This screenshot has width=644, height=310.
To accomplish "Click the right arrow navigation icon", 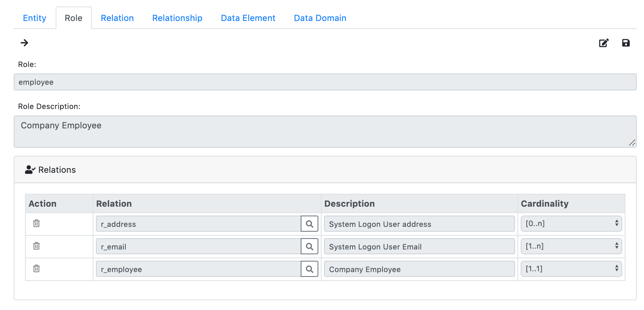I will click(25, 43).
